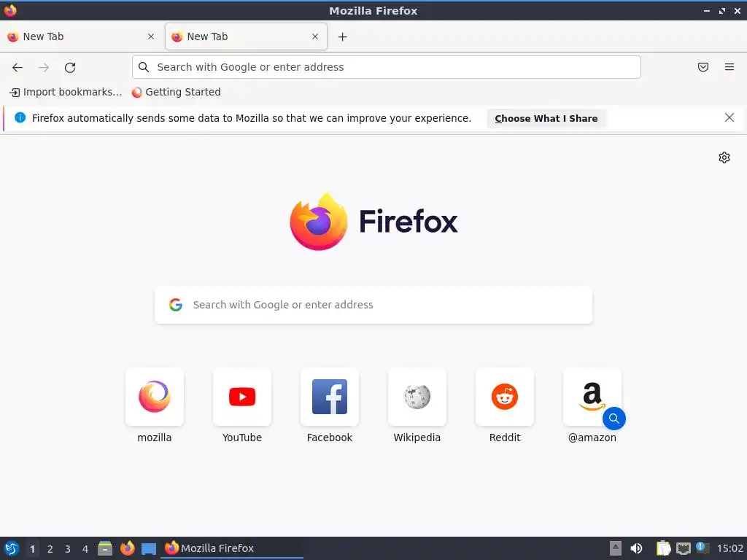Focus the page's Google search box
747x560 pixels.
[x=373, y=305]
